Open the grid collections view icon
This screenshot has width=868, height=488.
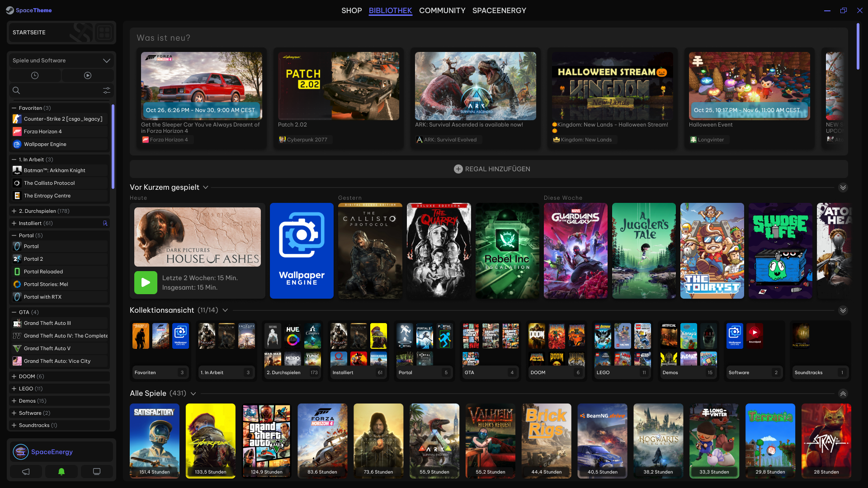tap(104, 33)
